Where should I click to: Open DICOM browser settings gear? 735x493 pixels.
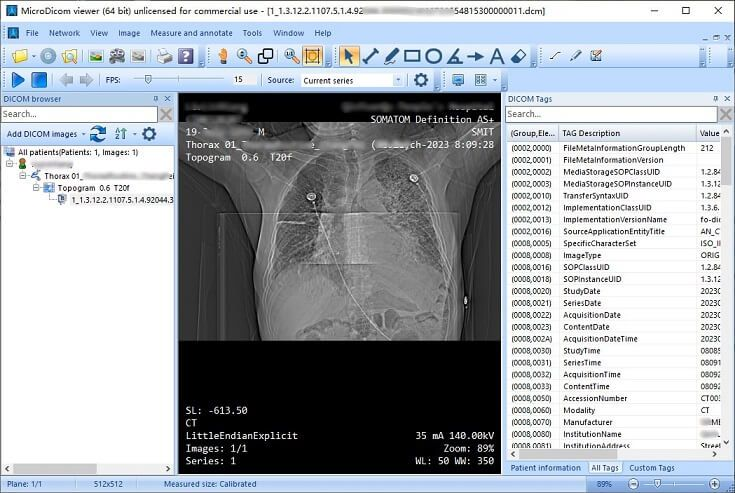coord(149,134)
